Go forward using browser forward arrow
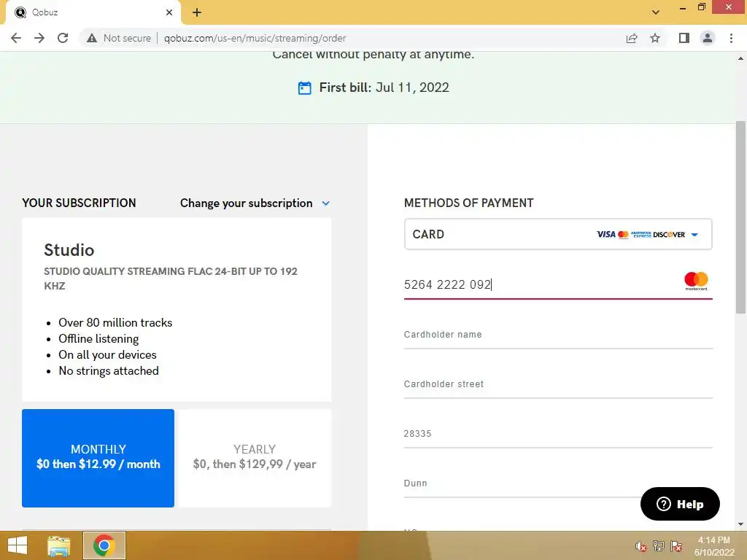This screenshot has width=747, height=560. tap(39, 38)
